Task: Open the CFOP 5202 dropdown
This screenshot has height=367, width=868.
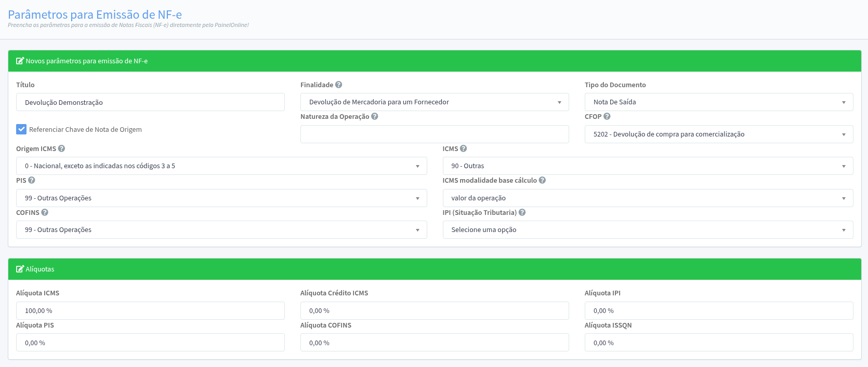Action: [718, 134]
